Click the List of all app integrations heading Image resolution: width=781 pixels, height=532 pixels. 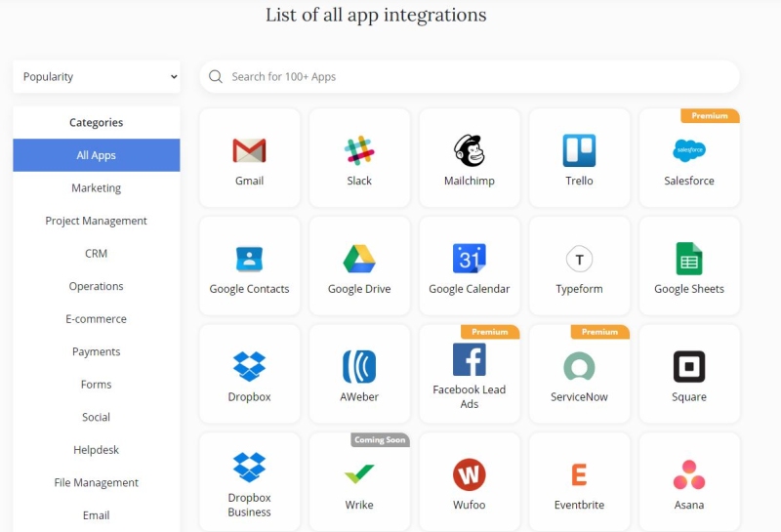tap(376, 15)
